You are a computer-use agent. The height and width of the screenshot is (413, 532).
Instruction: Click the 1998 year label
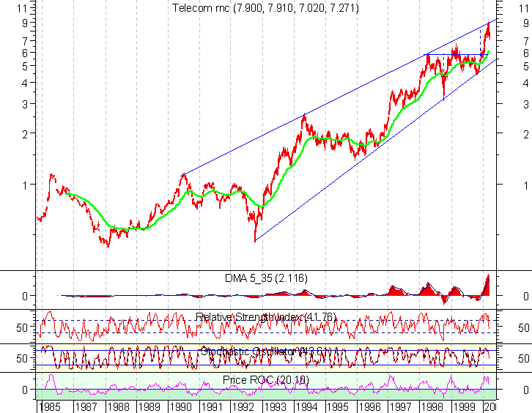(432, 406)
